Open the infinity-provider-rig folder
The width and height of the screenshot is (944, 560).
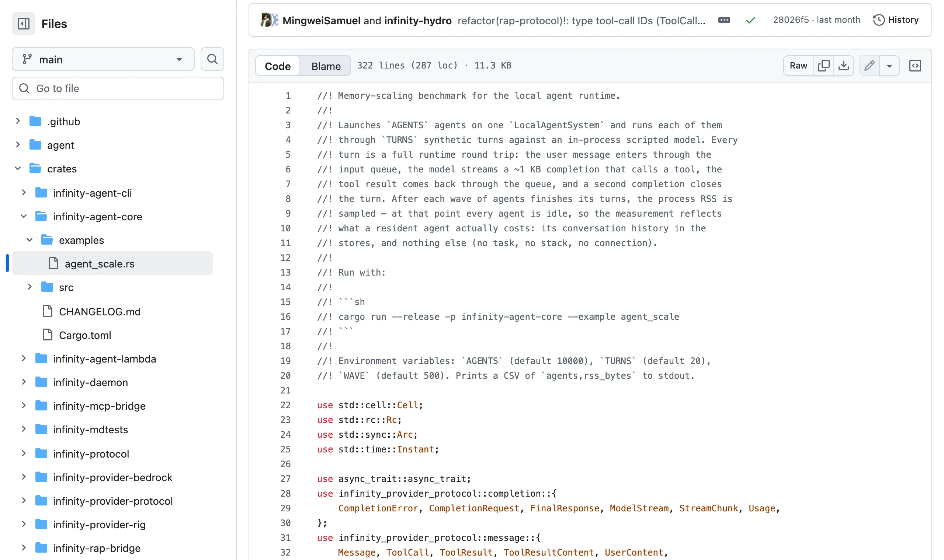tap(99, 525)
